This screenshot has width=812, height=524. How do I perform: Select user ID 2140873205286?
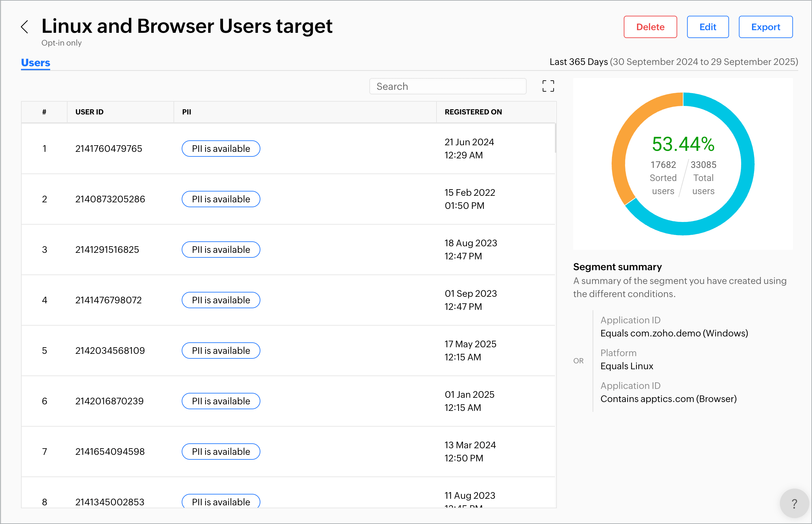point(110,199)
